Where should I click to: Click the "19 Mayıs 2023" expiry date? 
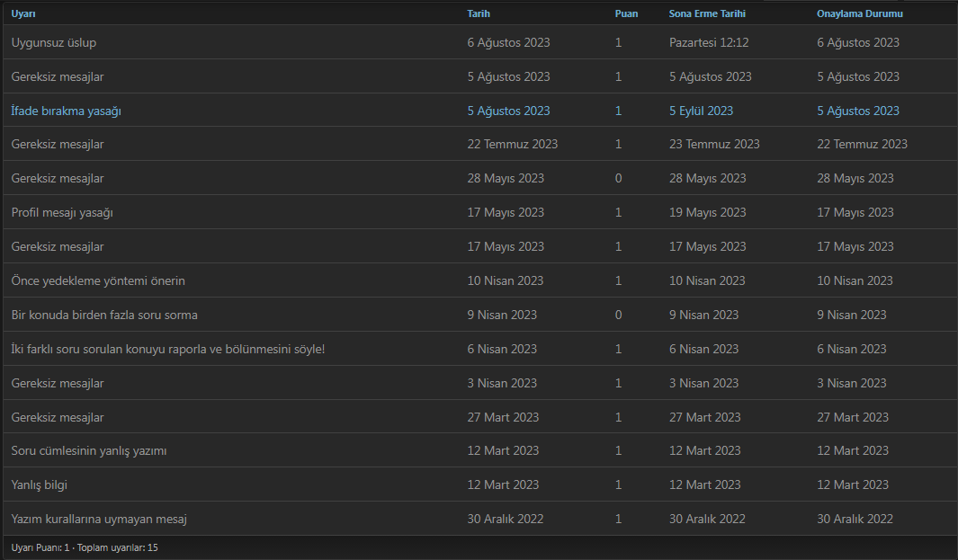point(707,213)
